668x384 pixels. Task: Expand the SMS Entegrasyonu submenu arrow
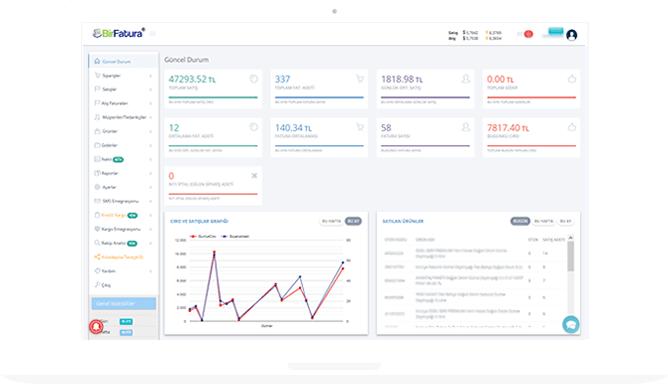click(x=150, y=202)
